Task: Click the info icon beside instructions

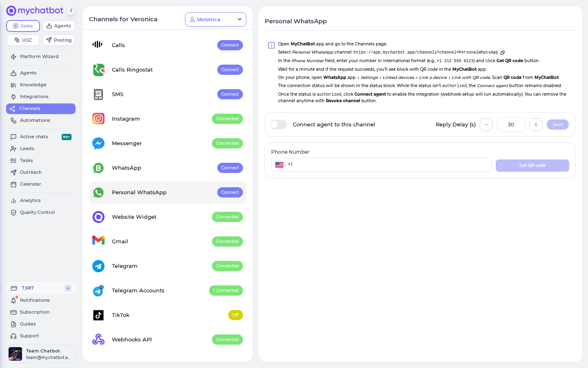Action: pos(271,45)
